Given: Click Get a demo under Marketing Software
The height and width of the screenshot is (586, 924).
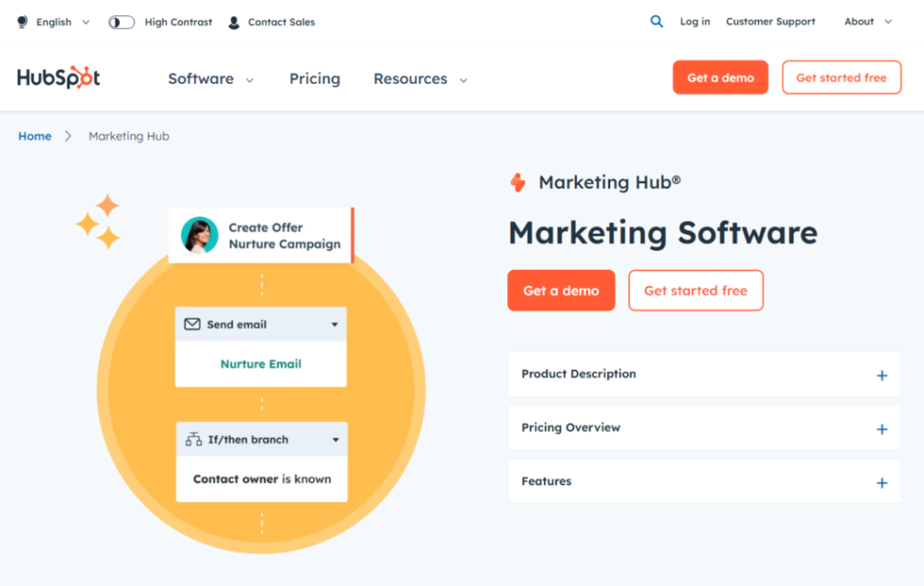Looking at the screenshot, I should [x=561, y=291].
